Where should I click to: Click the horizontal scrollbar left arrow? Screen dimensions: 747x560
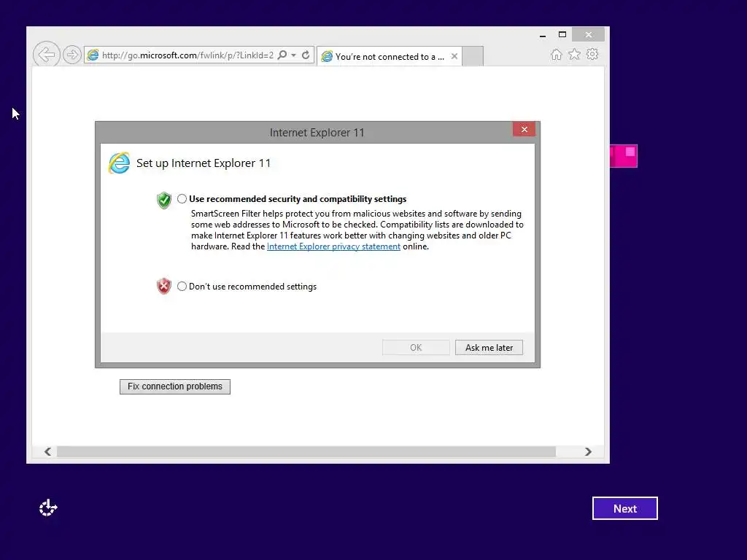[x=47, y=451]
